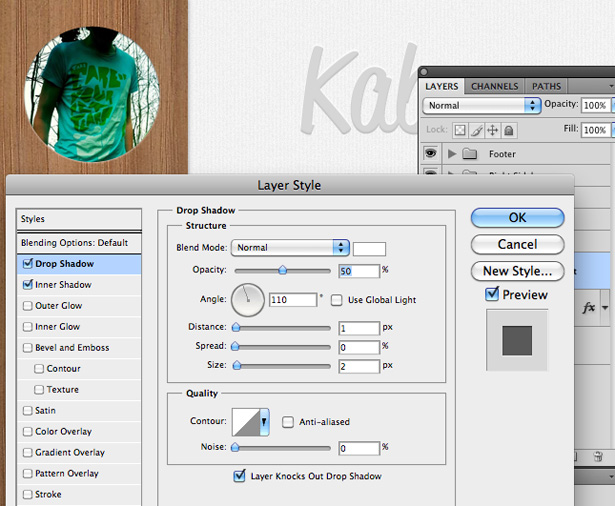Enable the Contour sub-option checkbox
This screenshot has width=615, height=506.
(x=39, y=368)
